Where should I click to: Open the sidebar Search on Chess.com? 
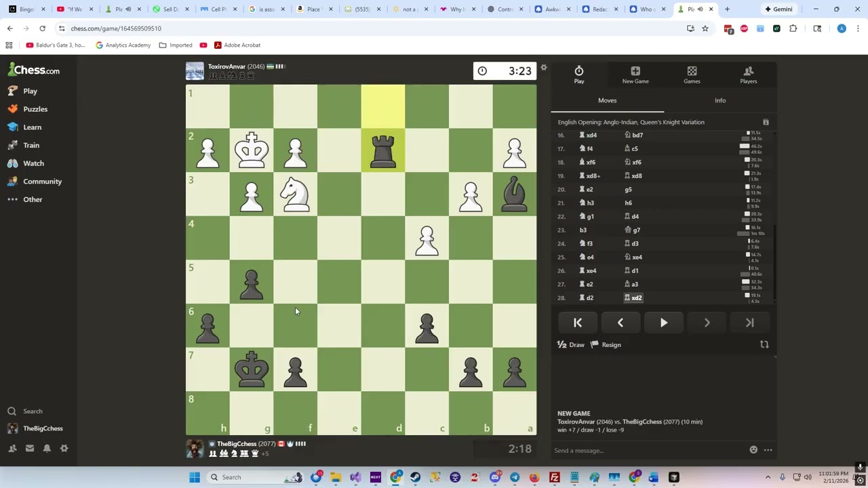(26, 411)
